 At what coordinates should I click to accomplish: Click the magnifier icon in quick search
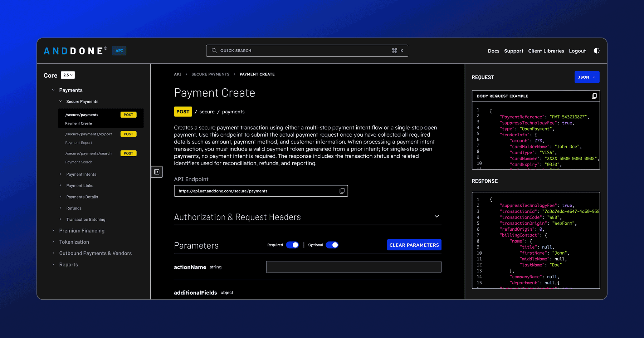214,50
